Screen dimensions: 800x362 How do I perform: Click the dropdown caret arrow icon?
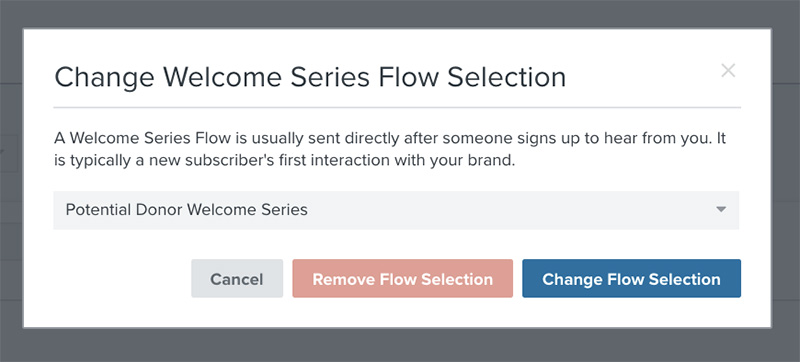pos(721,210)
